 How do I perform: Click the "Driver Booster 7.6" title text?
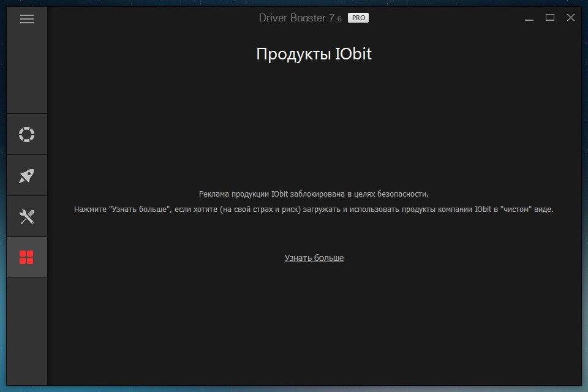coord(300,18)
